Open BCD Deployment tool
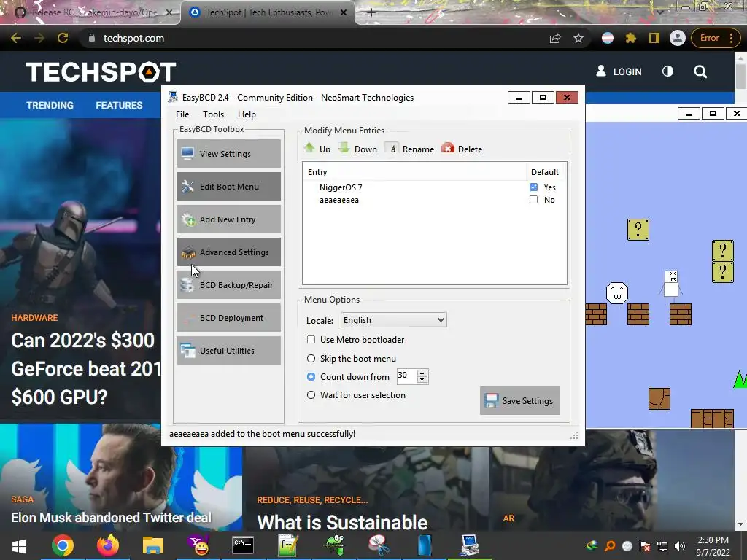The height and width of the screenshot is (560, 747). click(x=228, y=318)
